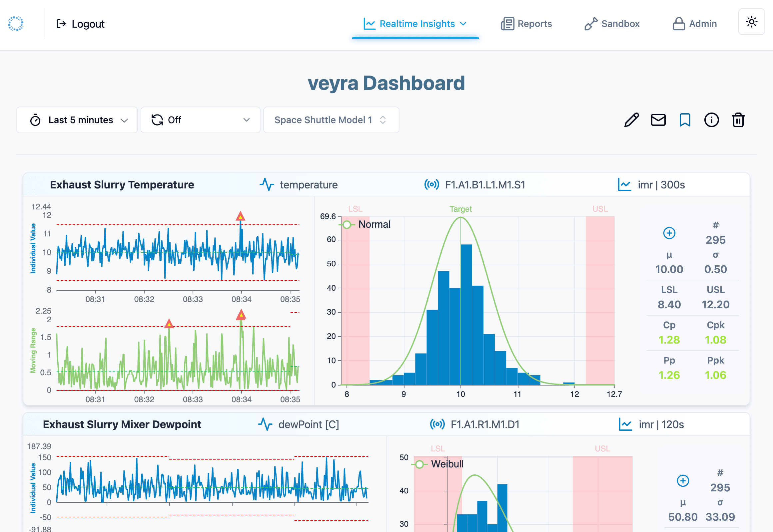Click the moving range alarm triangle at 08:34
This screenshot has width=773, height=532.
[241, 315]
